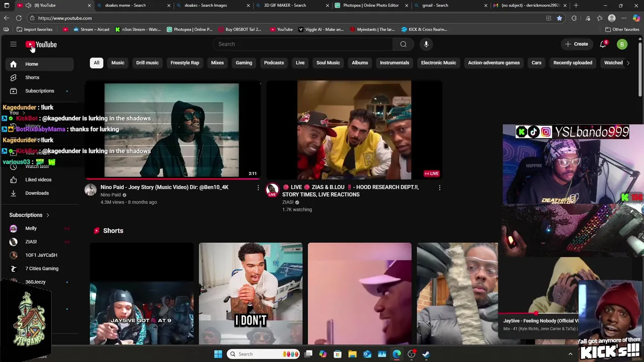644x362 pixels.
Task: Open the account avatar menu
Action: (622, 44)
